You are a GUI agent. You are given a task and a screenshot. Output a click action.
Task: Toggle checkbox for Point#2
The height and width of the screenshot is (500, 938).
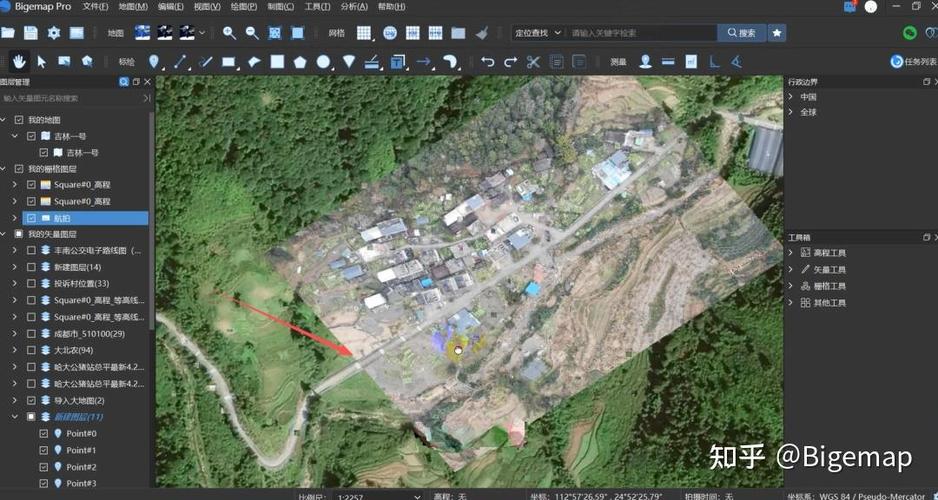pyautogui.click(x=44, y=467)
